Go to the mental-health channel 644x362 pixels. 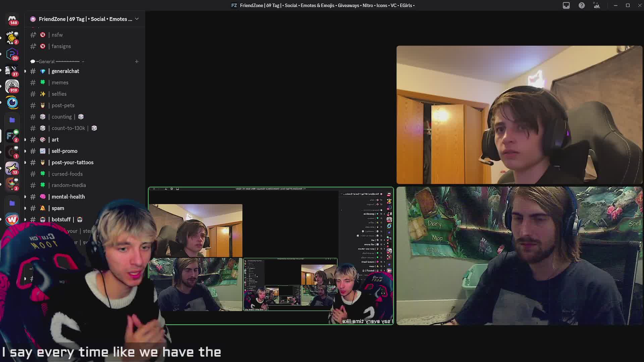click(x=68, y=197)
